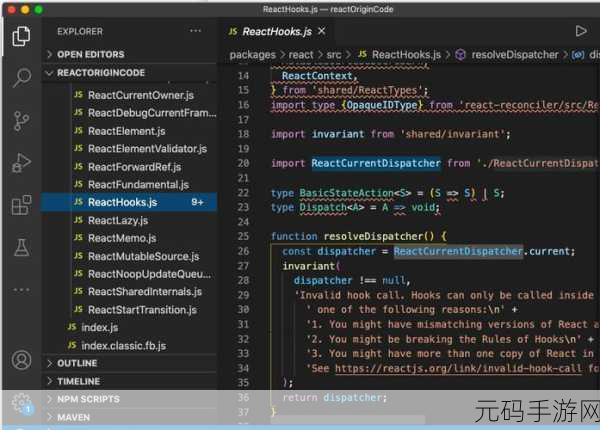Click the resolveDispatcher function name
The height and width of the screenshot is (430, 600).
point(373,236)
